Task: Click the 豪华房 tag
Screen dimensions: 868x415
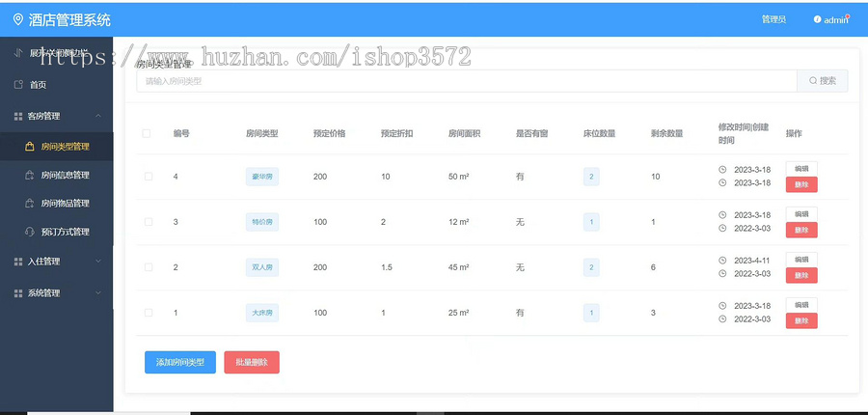Action: pos(262,177)
